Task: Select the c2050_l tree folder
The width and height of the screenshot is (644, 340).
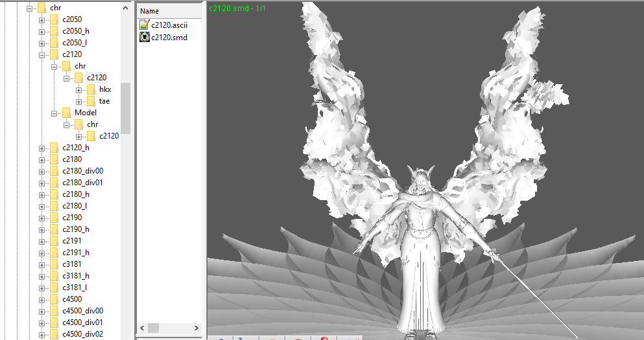Action: (x=75, y=43)
